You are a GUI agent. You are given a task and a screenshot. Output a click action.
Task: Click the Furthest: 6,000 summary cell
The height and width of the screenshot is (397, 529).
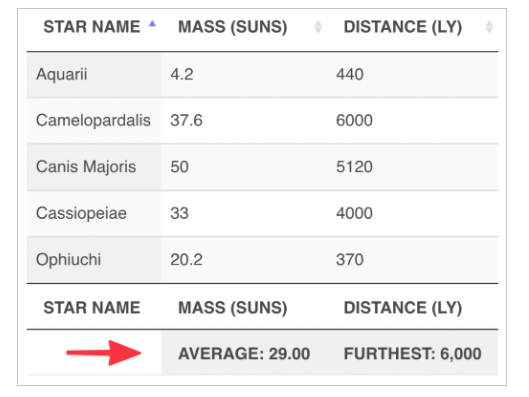point(412,354)
